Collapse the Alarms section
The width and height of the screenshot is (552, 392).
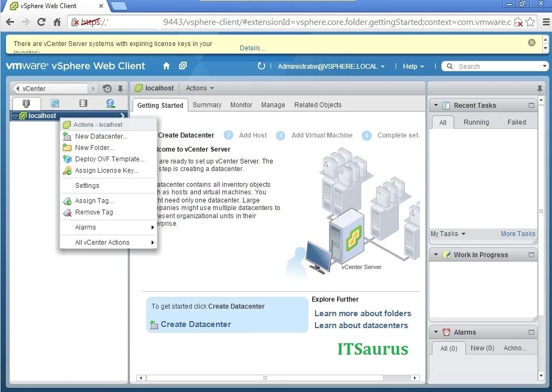click(436, 332)
